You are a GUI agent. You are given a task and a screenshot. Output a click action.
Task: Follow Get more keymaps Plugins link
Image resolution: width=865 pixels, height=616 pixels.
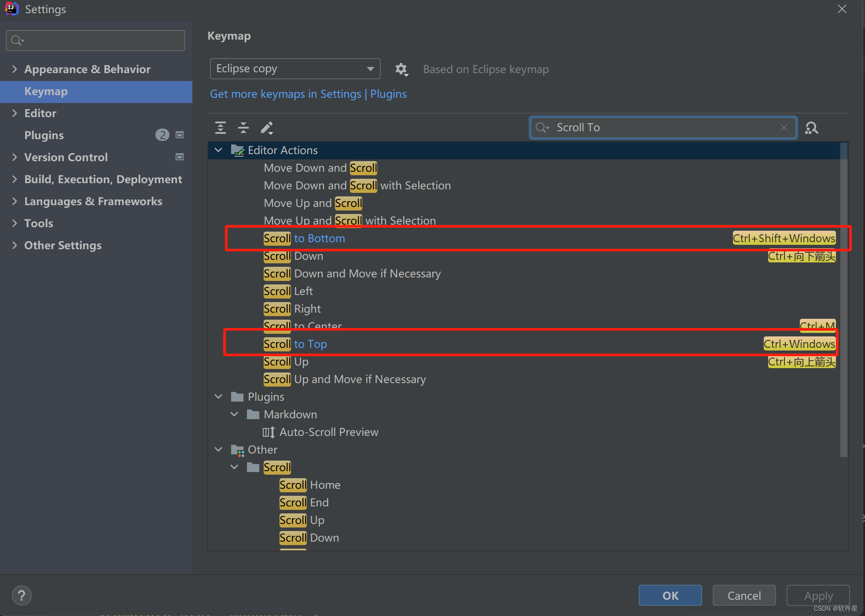(x=308, y=94)
